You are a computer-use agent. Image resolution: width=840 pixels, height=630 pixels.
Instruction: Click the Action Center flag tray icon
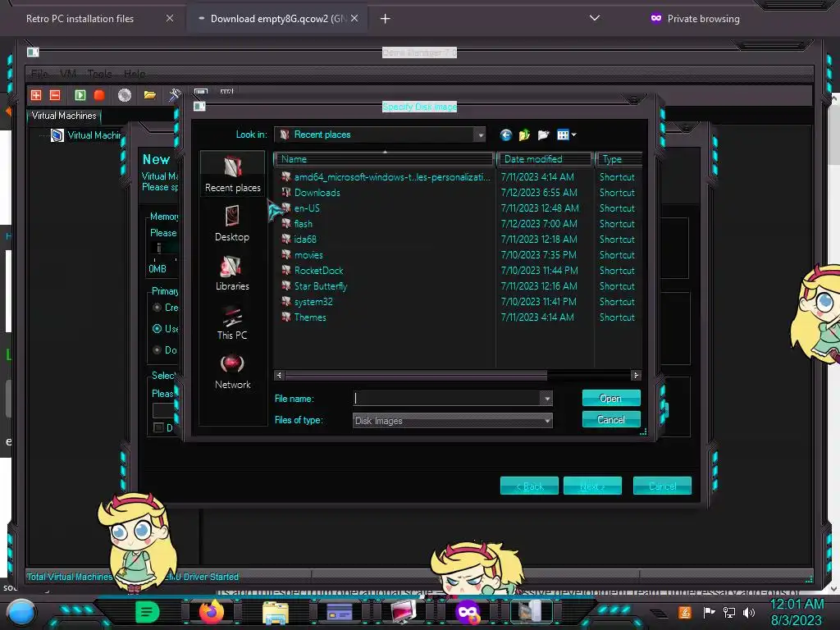(709, 612)
